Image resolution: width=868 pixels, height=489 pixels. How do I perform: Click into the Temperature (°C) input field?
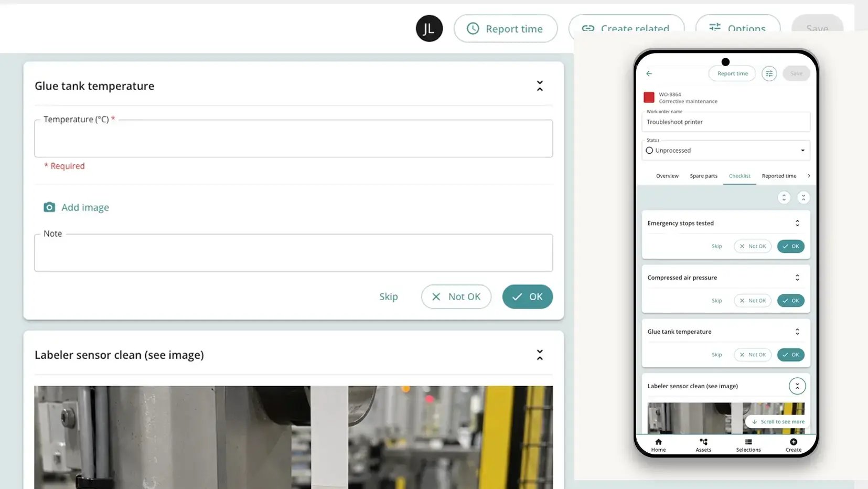tap(293, 139)
